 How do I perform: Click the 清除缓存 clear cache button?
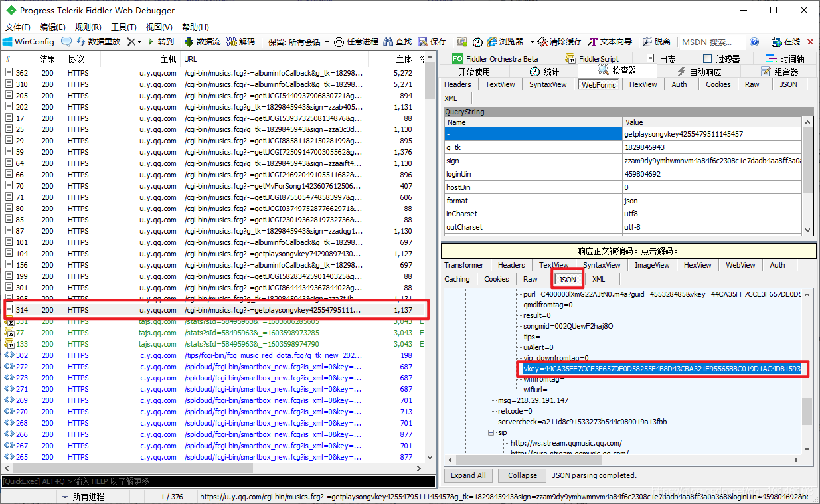pos(560,41)
